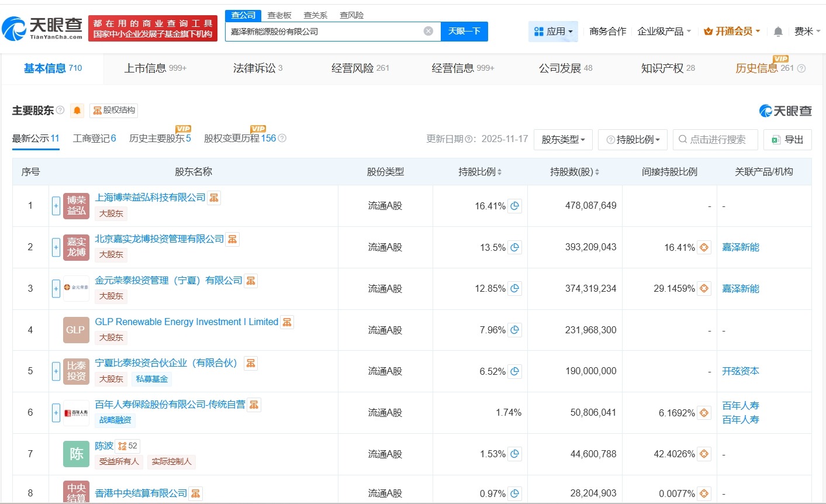Toggle the monitoring bell next to 主要股东

click(x=77, y=111)
